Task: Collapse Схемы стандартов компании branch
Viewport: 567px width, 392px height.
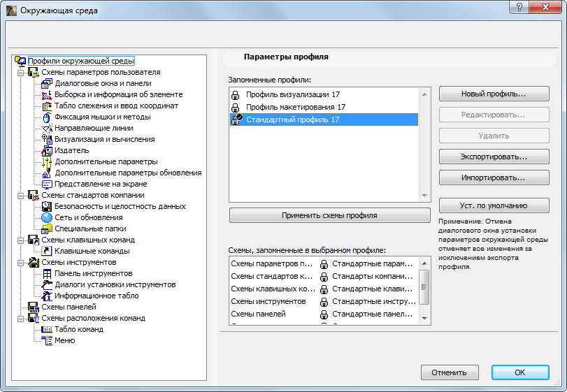Action: click(20, 196)
